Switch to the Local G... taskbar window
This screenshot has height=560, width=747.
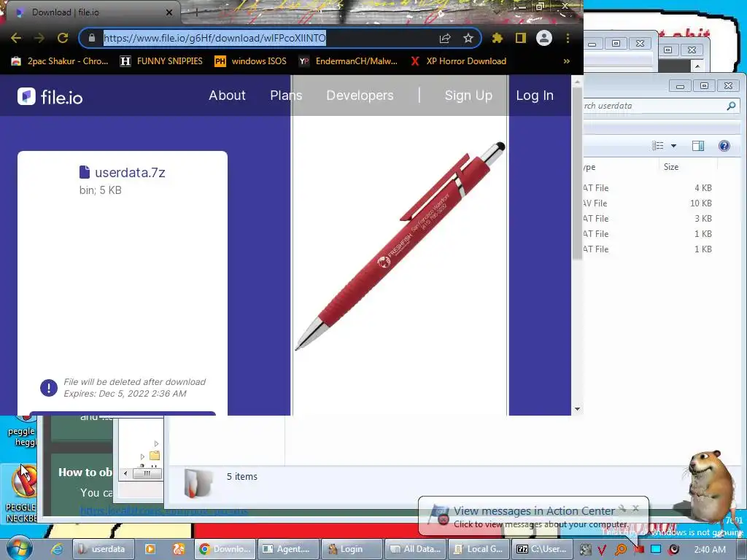point(478,549)
